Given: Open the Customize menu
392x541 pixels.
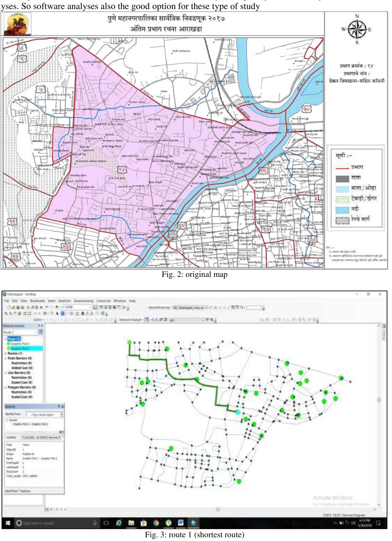Looking at the screenshot, I should coord(104,301).
